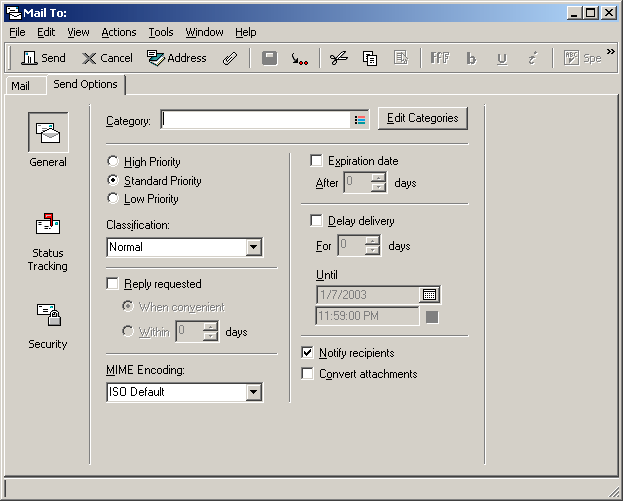The image size is (623, 501).
Task: Open the Tools menu
Action: (161, 32)
